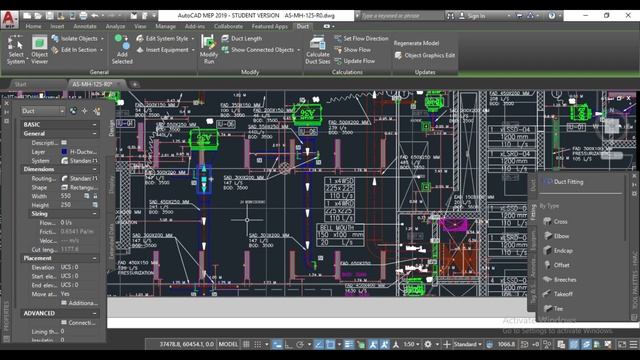
Task: Select the Cross duct fitting
Action: pos(556,222)
